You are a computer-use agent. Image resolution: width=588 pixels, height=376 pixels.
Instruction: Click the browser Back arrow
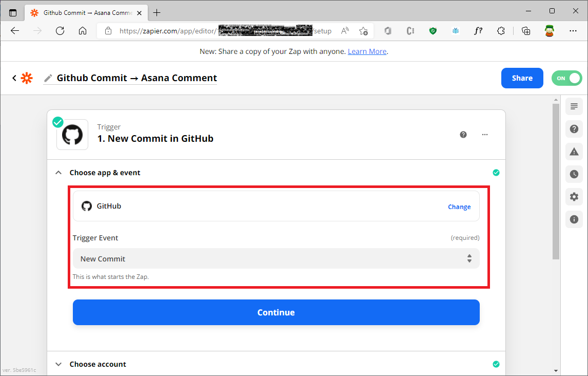15,31
